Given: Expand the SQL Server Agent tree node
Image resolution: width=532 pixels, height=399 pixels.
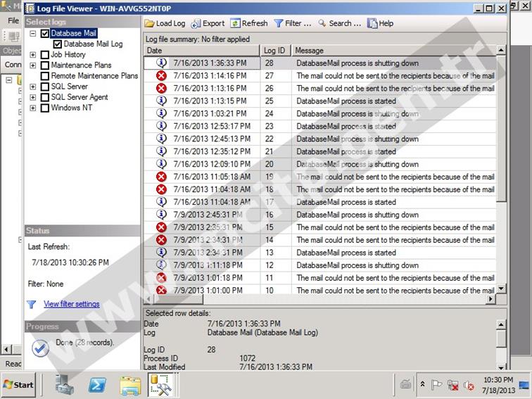Looking at the screenshot, I should pyautogui.click(x=33, y=97).
